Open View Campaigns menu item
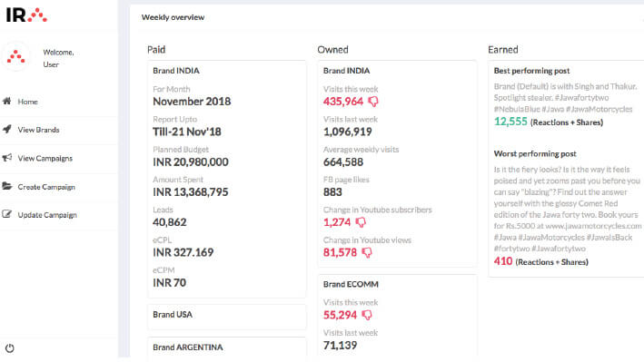644x362 pixels. point(45,159)
